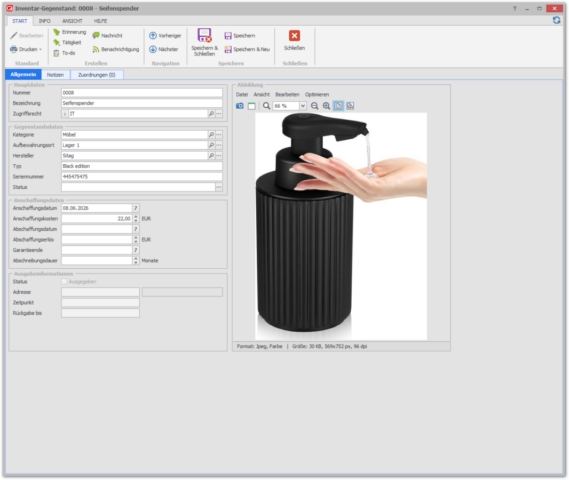Open the image Bearbeiten menu
Screen dimensions: 569x480
pos(287,95)
